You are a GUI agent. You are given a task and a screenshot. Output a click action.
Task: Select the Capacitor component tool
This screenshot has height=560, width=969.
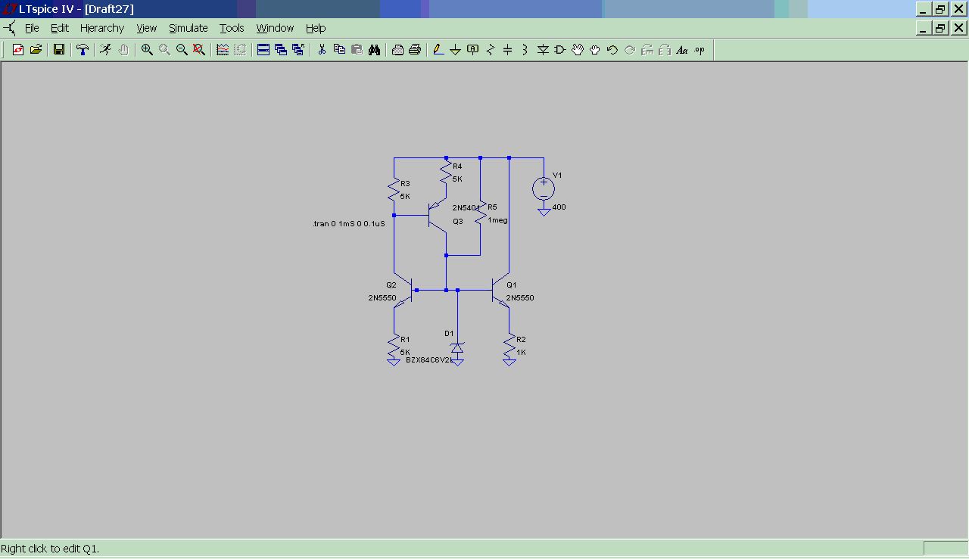point(507,50)
